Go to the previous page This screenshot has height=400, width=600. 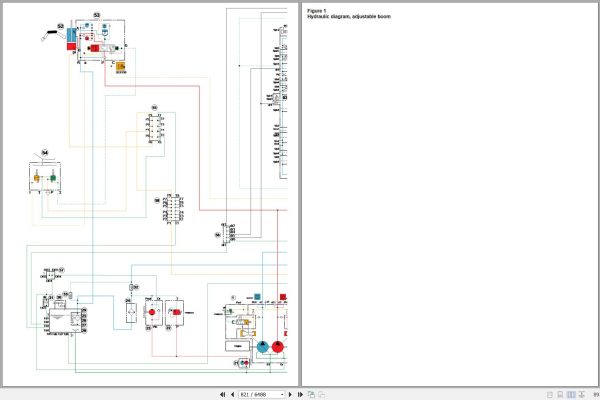(x=232, y=394)
